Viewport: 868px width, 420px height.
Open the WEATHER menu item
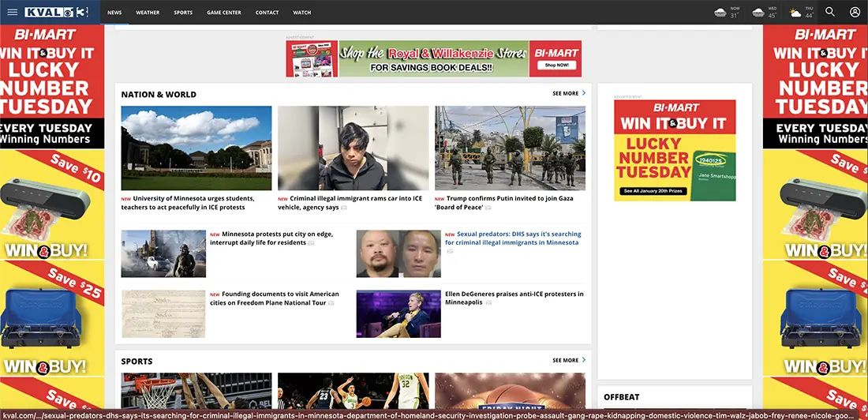(148, 12)
